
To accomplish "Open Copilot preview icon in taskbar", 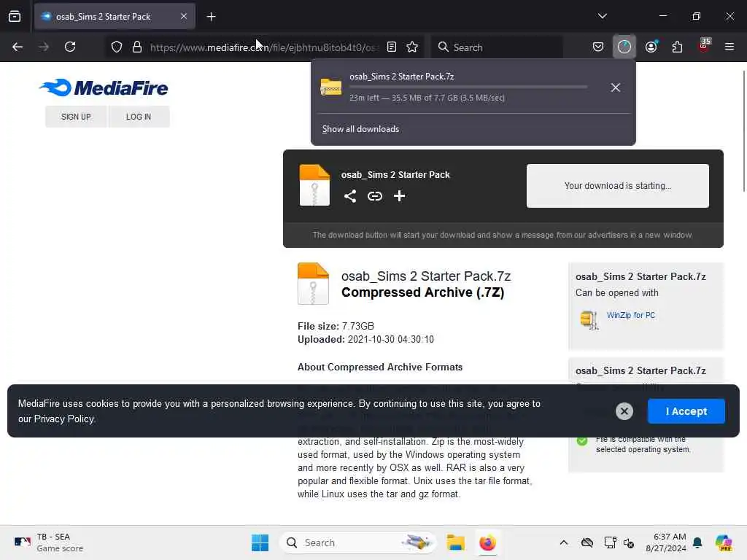I will click(x=723, y=542).
